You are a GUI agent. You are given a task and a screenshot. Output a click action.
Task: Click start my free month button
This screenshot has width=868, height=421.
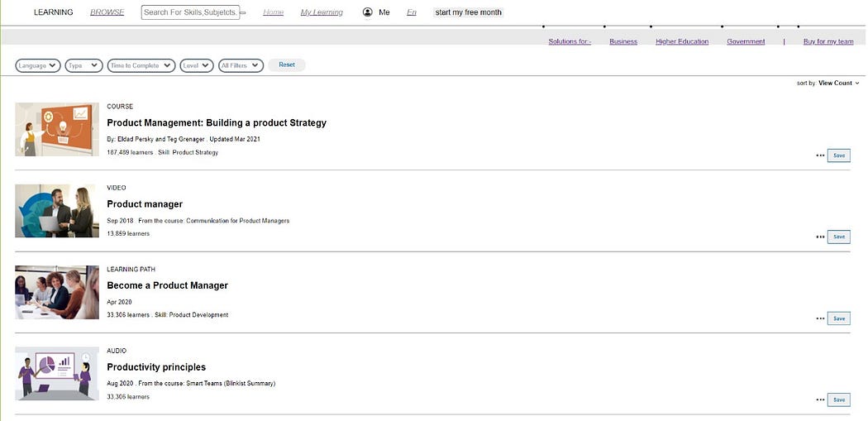click(x=469, y=12)
